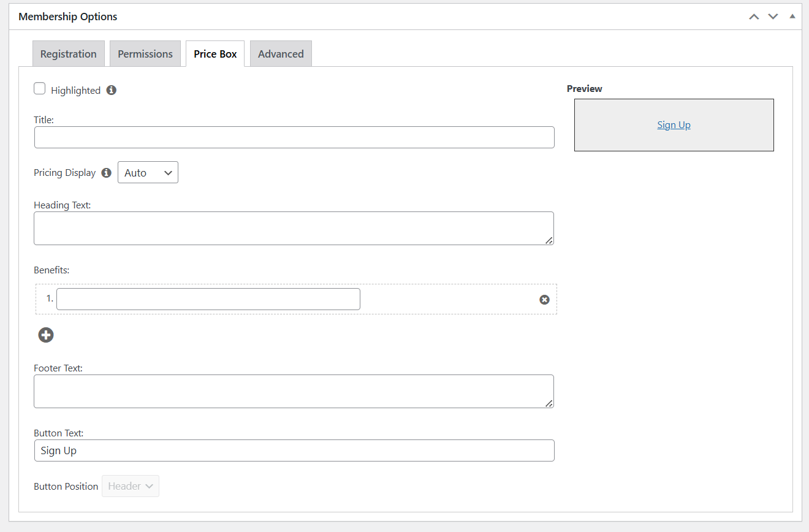Viewport: 809px width, 532px height.
Task: Remove the first benefit row
Action: (544, 300)
